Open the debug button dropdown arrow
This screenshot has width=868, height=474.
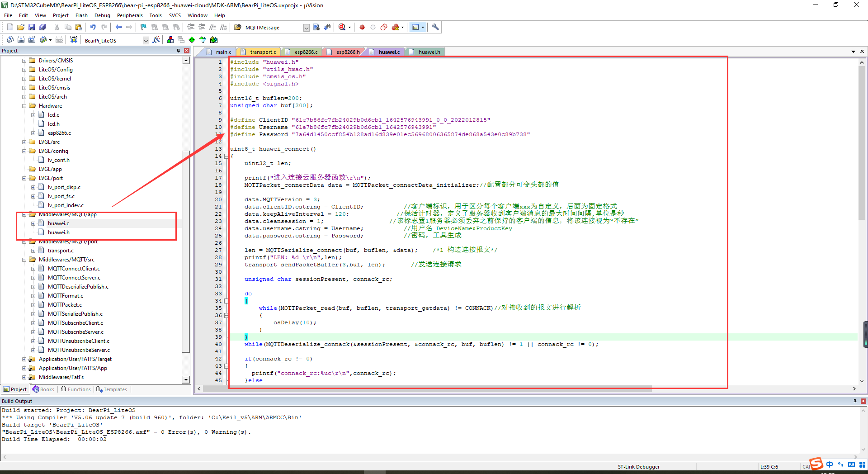tap(349, 28)
